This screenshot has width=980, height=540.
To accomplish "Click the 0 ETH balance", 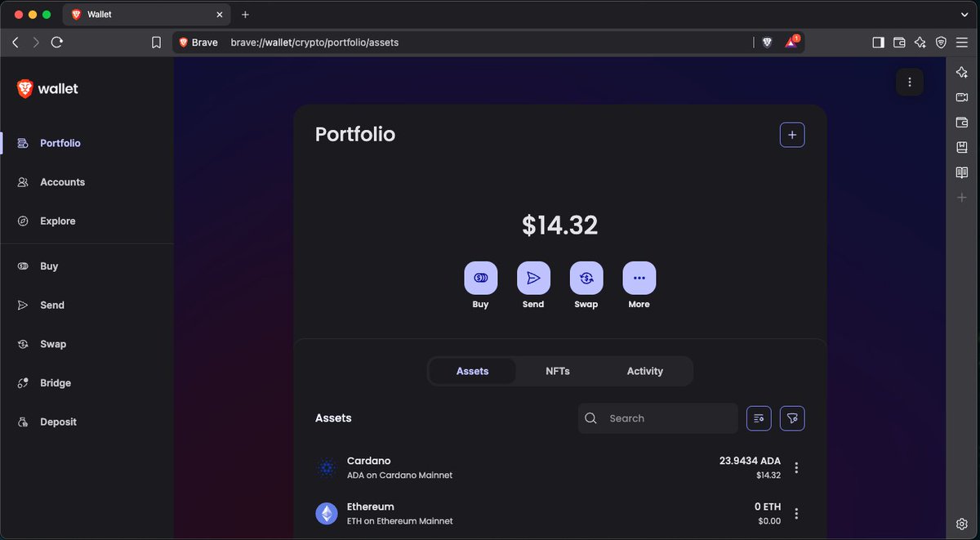I will (768, 507).
